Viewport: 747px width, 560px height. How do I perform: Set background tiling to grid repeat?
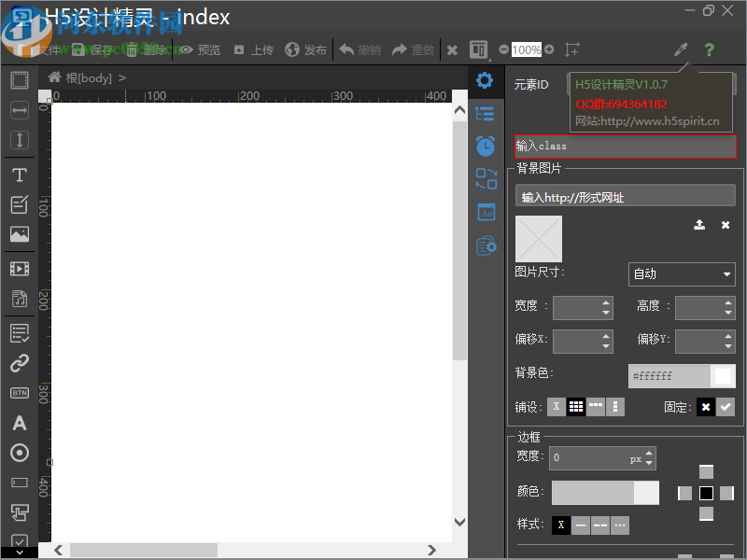pyautogui.click(x=576, y=407)
